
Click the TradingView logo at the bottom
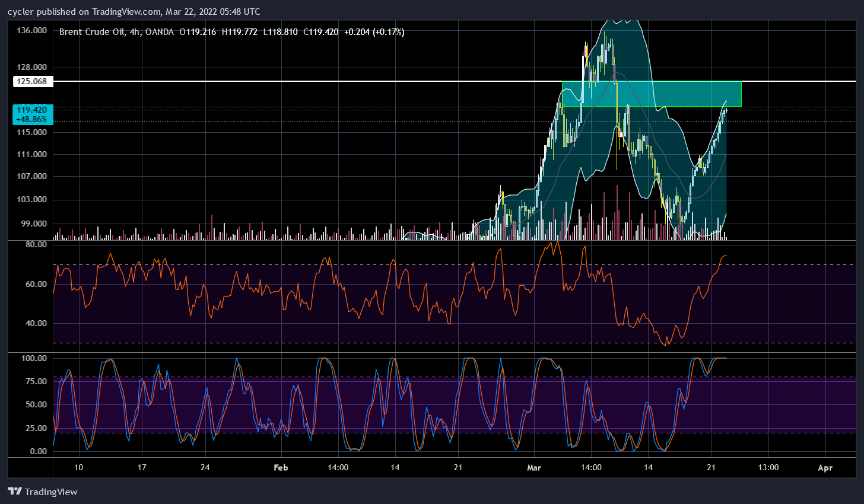click(x=43, y=492)
